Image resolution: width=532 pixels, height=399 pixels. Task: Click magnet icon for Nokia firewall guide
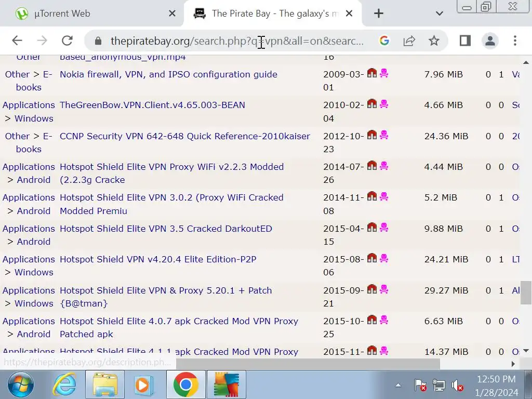click(372, 73)
